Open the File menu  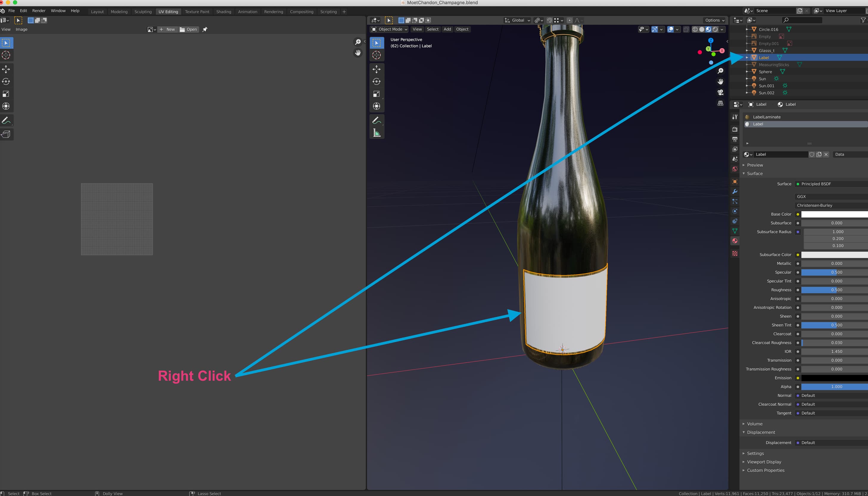click(11, 11)
